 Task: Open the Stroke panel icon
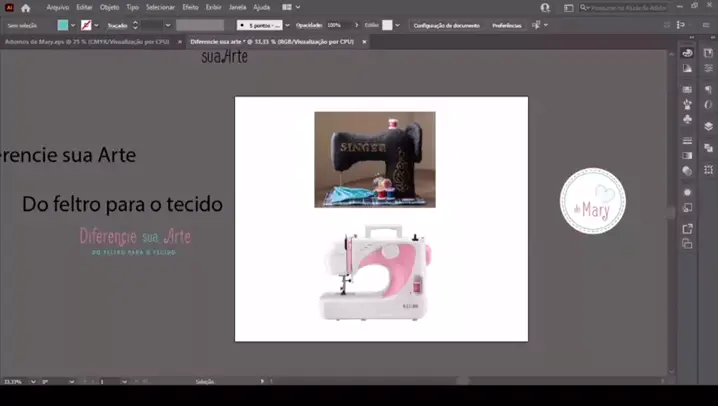click(x=687, y=141)
